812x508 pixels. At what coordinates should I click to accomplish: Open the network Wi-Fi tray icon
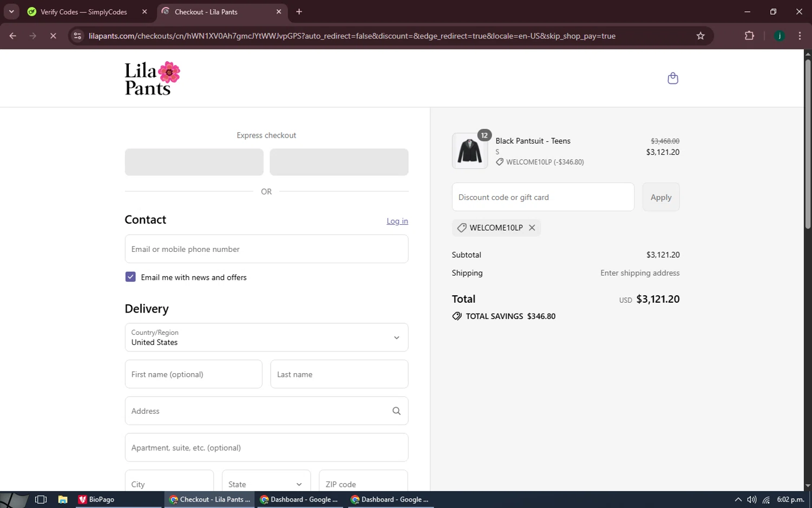click(x=766, y=499)
